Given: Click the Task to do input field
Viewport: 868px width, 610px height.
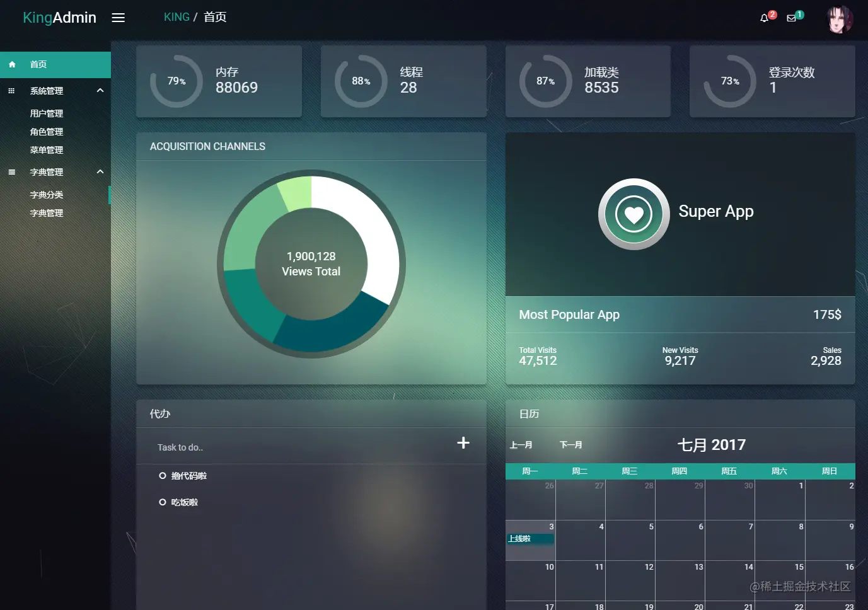Looking at the screenshot, I should point(303,447).
